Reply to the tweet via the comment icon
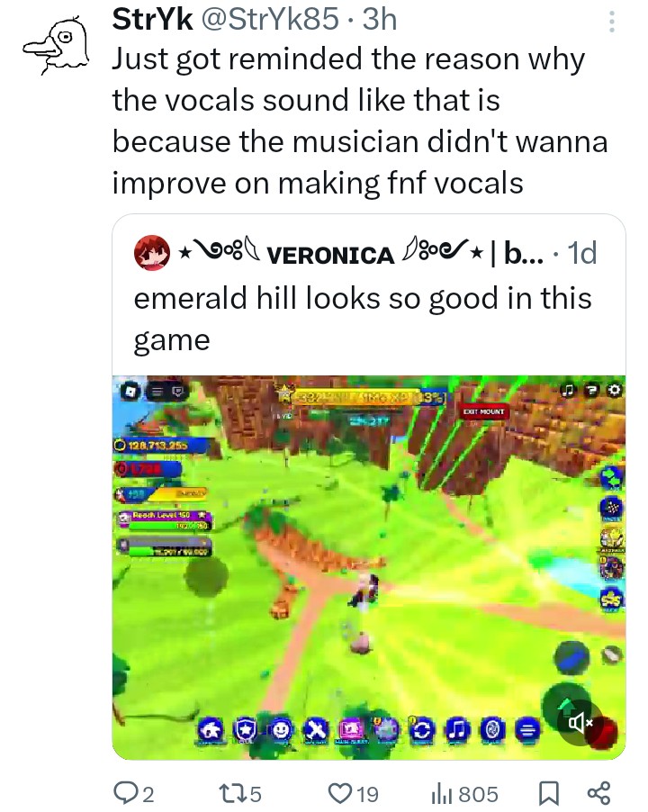Image resolution: width=648 pixels, height=812 pixels. click(x=133, y=793)
